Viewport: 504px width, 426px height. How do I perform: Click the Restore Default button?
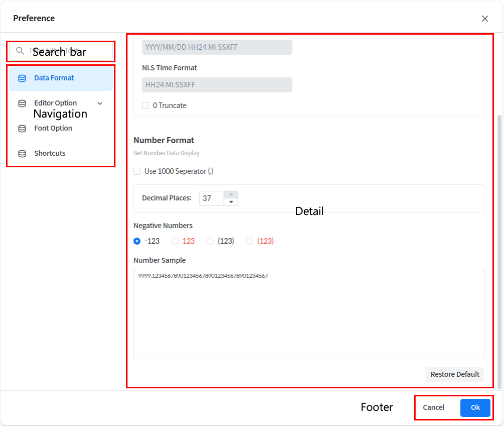[x=455, y=374]
